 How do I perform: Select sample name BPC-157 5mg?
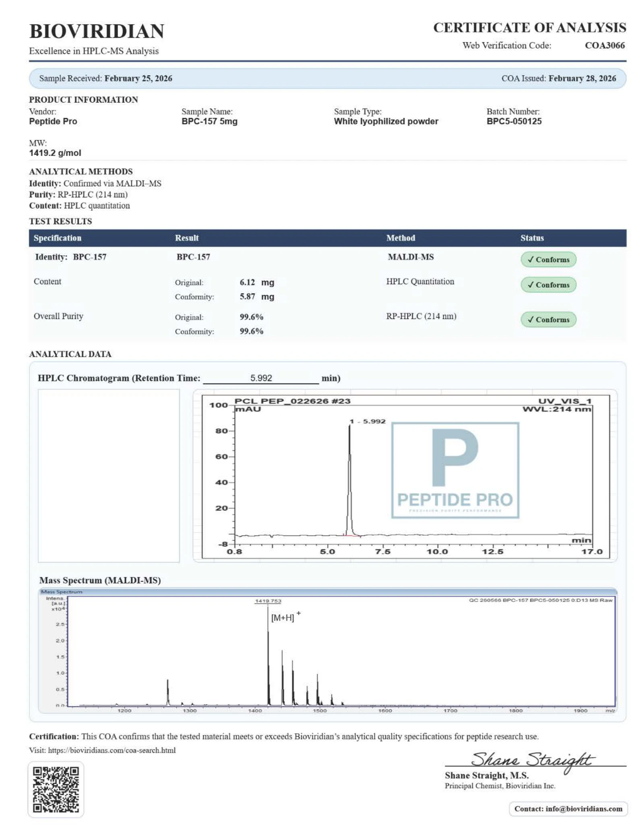click(209, 121)
